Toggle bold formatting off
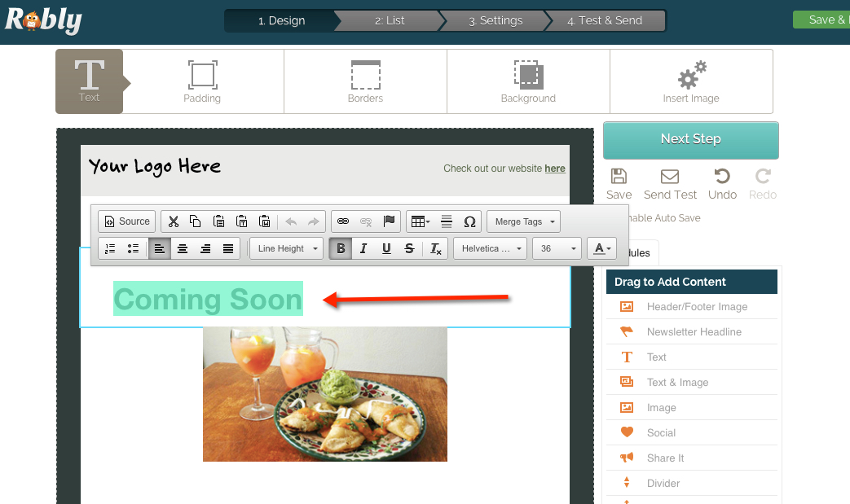This screenshot has height=504, width=850. (341, 249)
